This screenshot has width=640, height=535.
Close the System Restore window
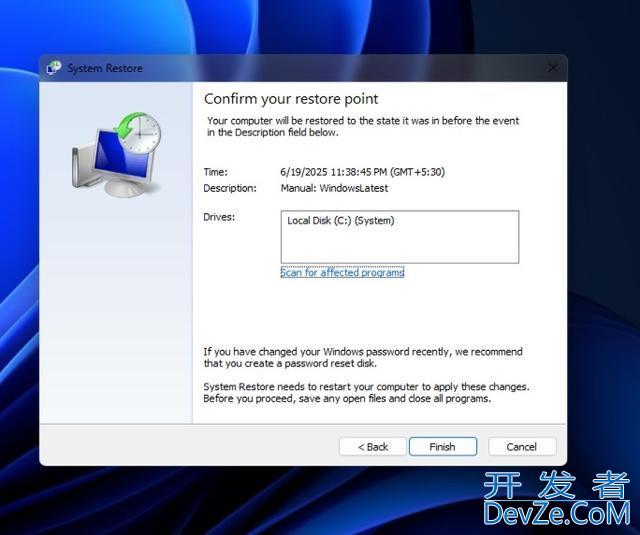[x=553, y=68]
